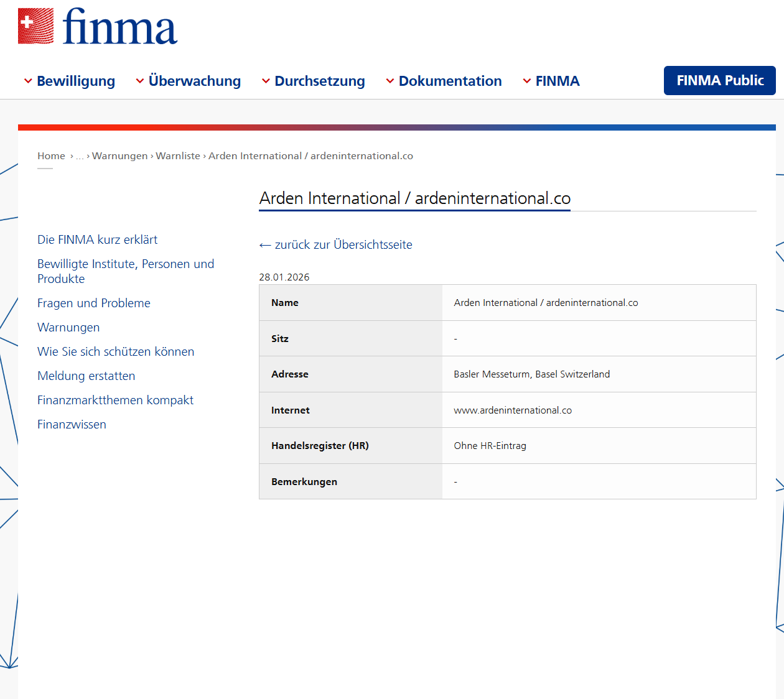Screen dimensions: 784x699
Task: Open the Überwachung menu label
Action: tap(195, 81)
